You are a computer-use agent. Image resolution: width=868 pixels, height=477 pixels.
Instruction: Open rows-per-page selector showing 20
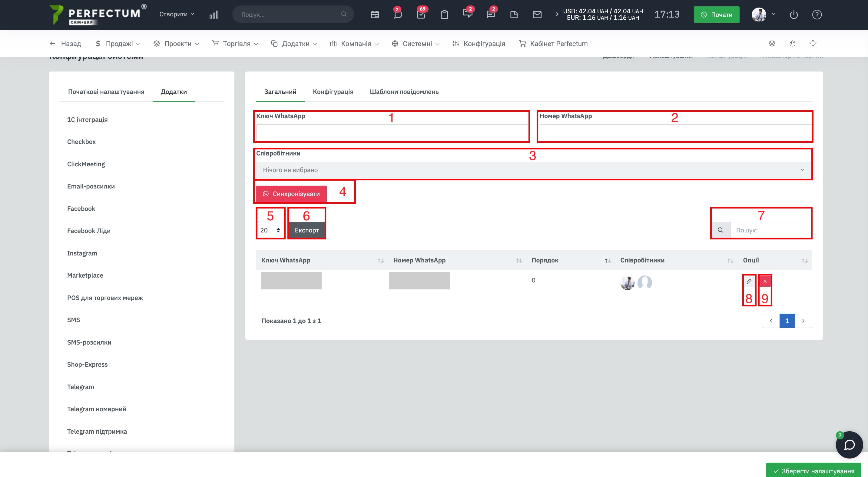click(270, 230)
